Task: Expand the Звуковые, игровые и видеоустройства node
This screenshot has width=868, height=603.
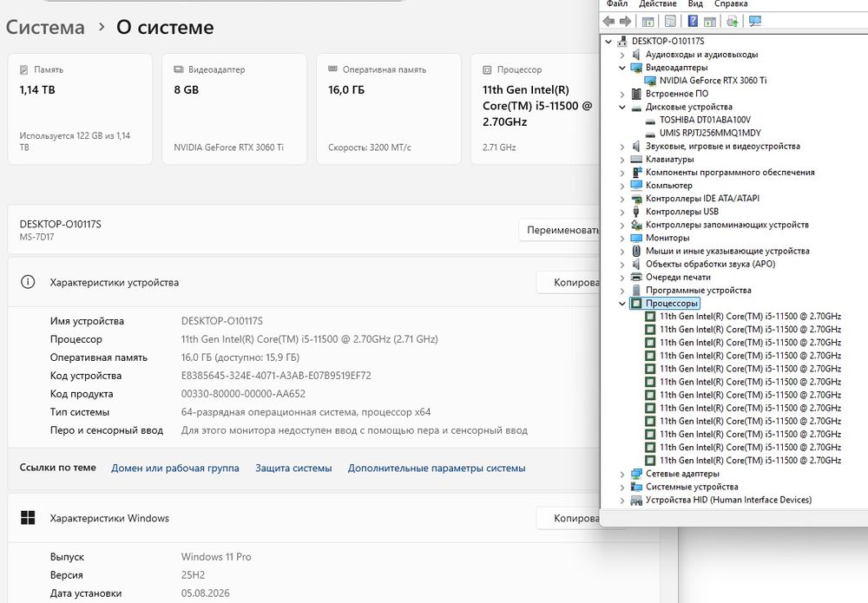Action: click(622, 147)
